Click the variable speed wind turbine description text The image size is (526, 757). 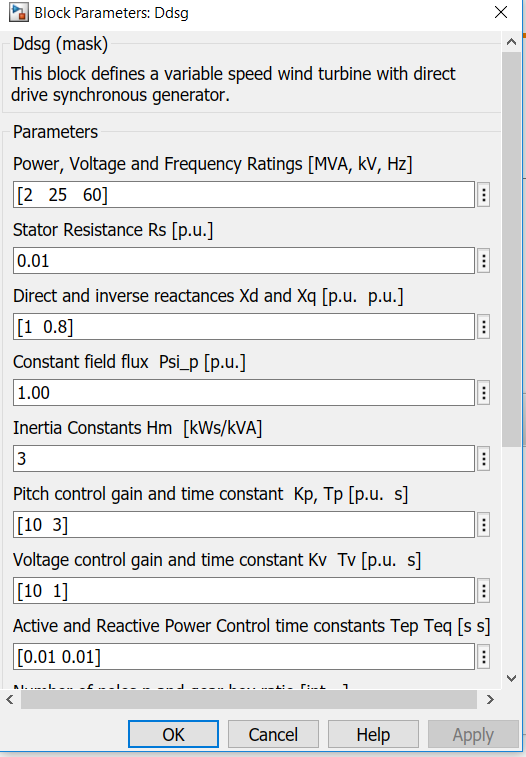(233, 84)
